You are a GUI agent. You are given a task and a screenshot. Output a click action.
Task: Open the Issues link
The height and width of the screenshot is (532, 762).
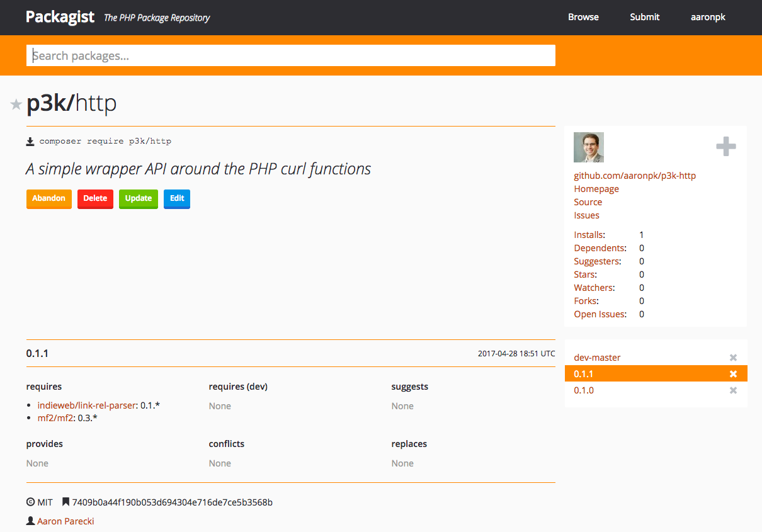[x=587, y=215]
